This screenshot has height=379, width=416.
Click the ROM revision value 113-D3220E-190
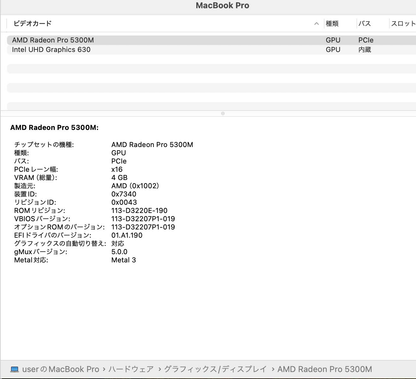point(139,211)
